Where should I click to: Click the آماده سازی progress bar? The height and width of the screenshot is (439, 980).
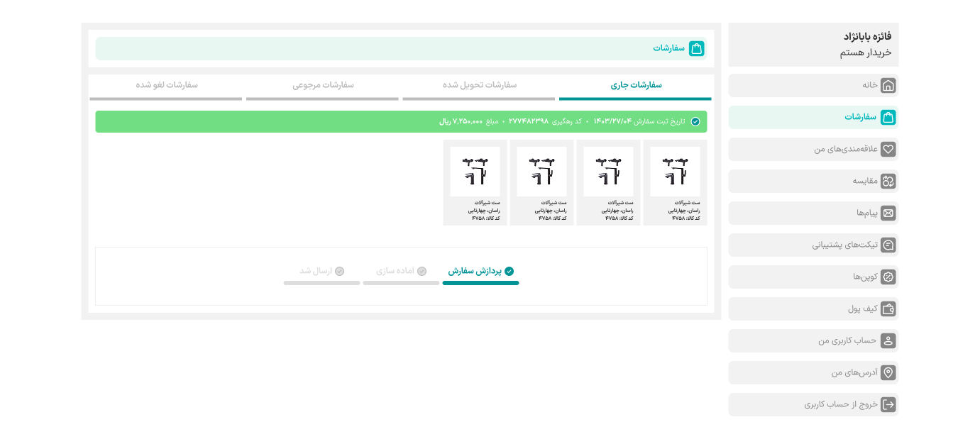(x=401, y=283)
